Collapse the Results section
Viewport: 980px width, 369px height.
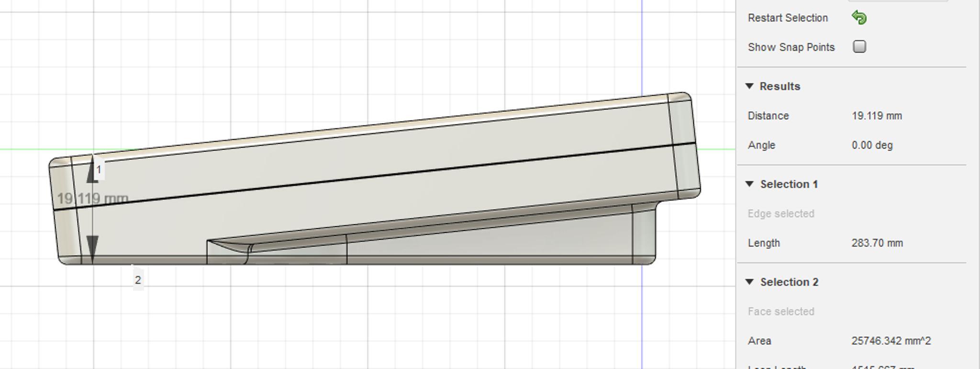750,86
